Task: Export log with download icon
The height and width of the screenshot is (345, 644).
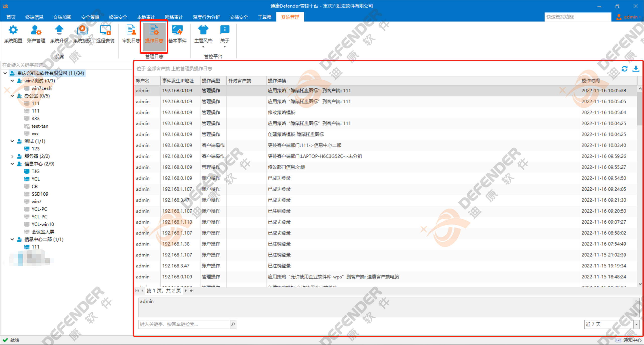Action: tap(636, 69)
